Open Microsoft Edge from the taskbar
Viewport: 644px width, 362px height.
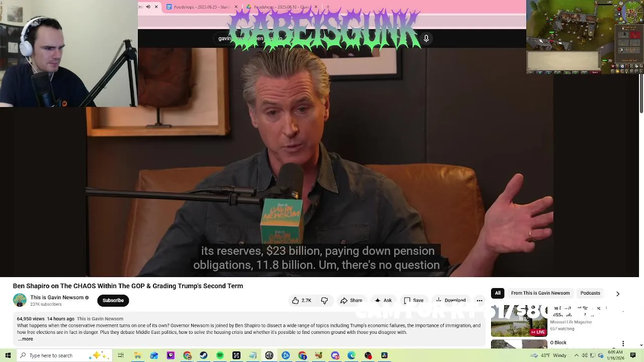pyautogui.click(x=351, y=355)
